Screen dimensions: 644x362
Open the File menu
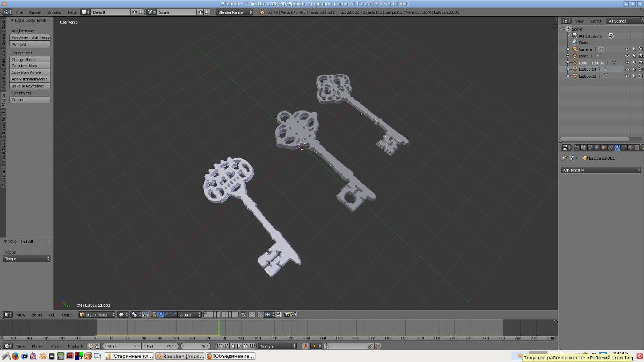(19, 12)
